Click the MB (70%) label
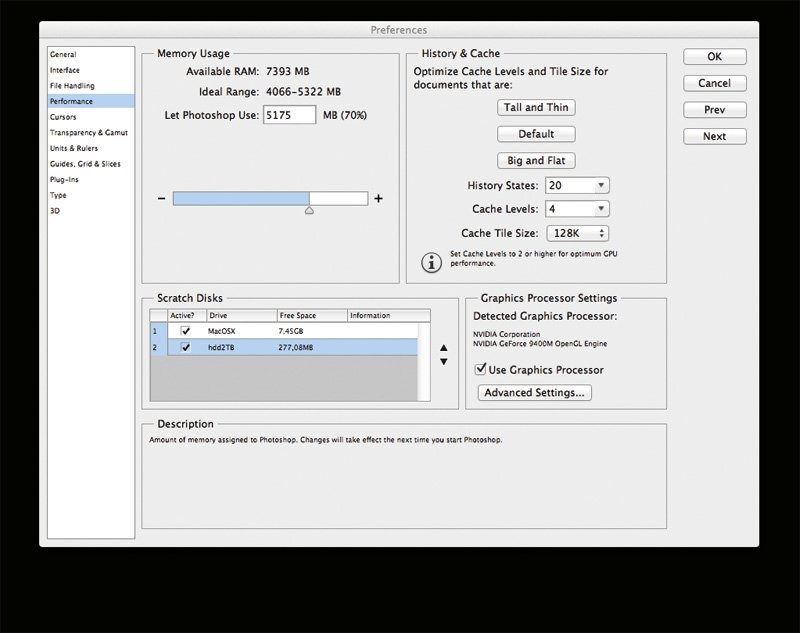Screen dimensions: 800x633 coord(345,115)
